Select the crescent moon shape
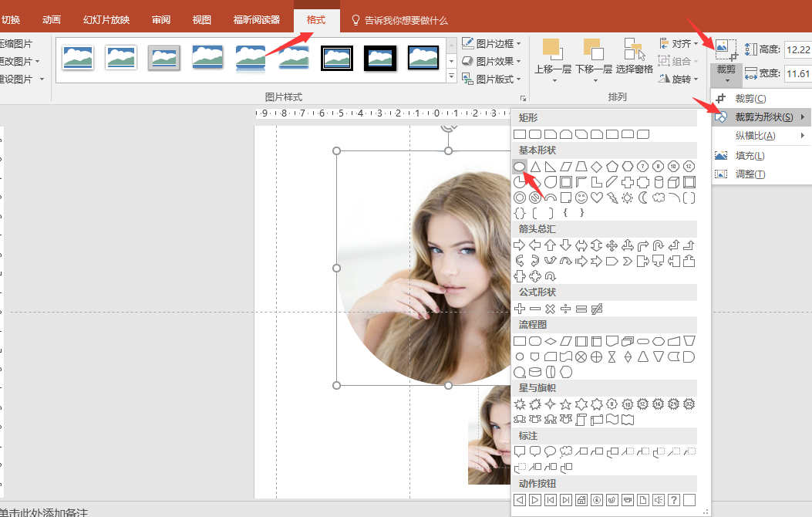812x517 pixels. [x=643, y=198]
